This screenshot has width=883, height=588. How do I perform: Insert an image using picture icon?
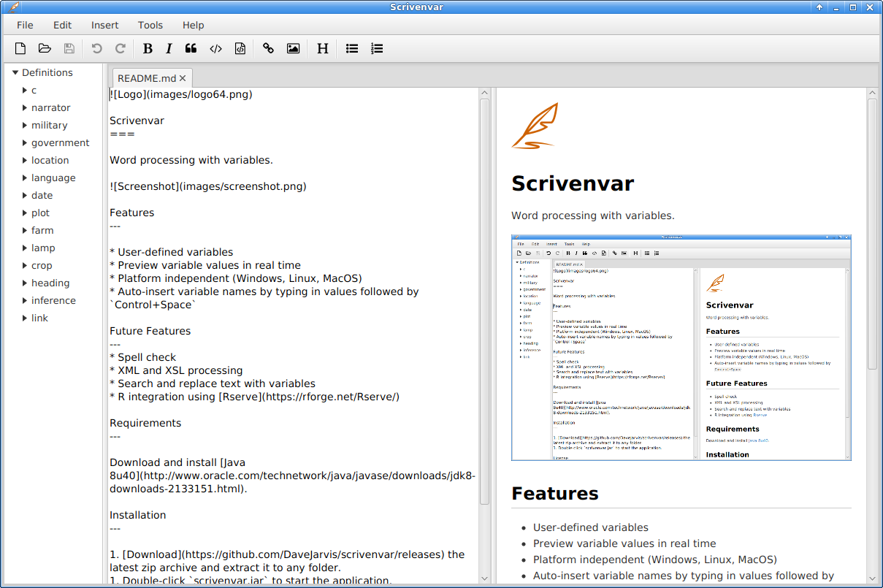pos(293,49)
